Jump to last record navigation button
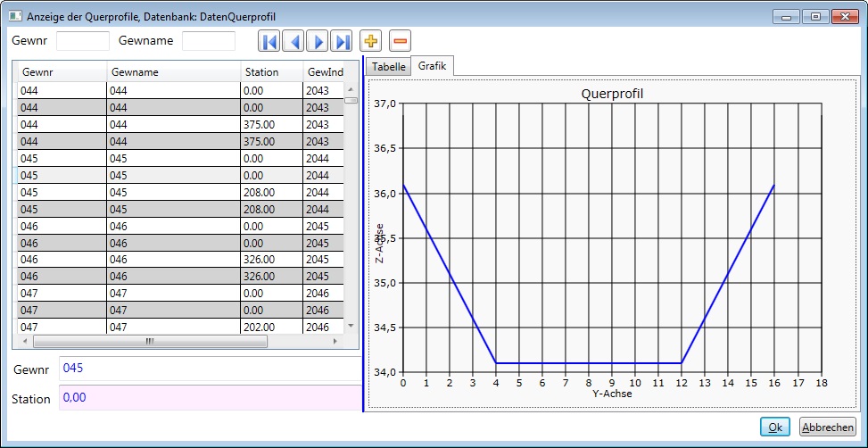Screen dimensions: 868x448 (342, 41)
